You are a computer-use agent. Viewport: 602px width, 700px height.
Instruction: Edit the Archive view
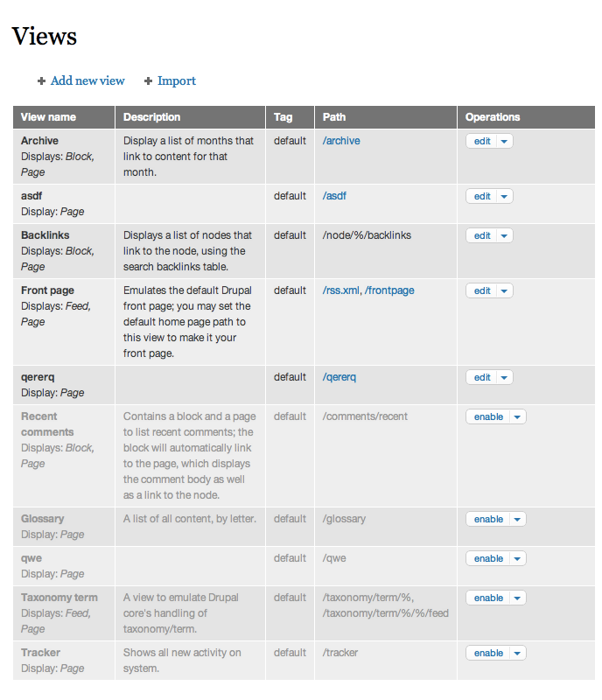(482, 141)
